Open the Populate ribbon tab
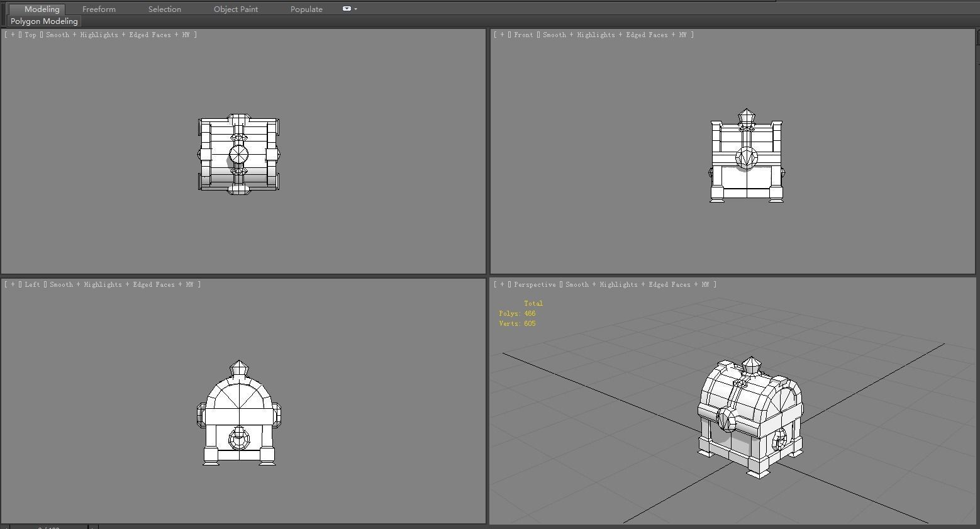 coord(306,9)
